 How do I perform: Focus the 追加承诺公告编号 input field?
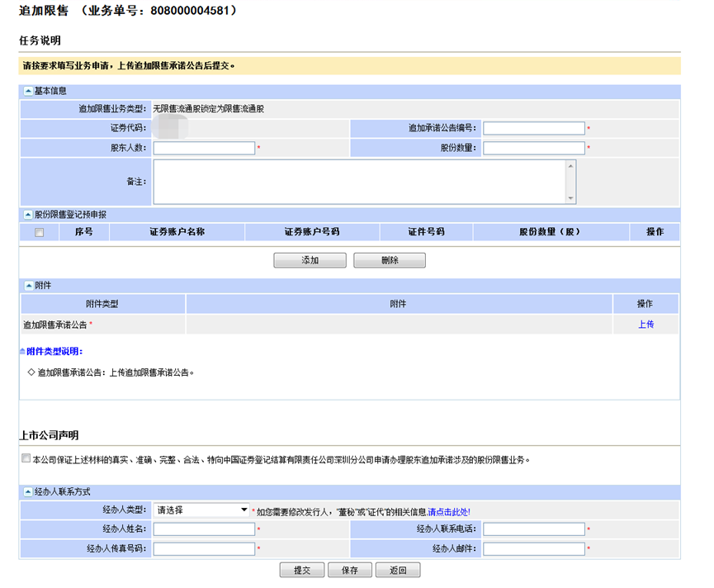[x=534, y=129]
